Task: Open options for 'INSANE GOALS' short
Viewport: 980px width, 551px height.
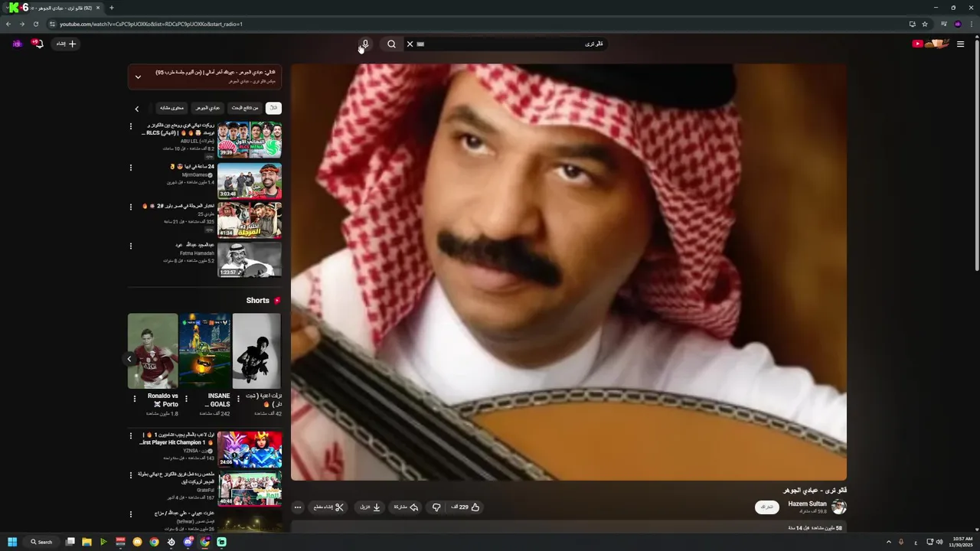Action: 186,399
